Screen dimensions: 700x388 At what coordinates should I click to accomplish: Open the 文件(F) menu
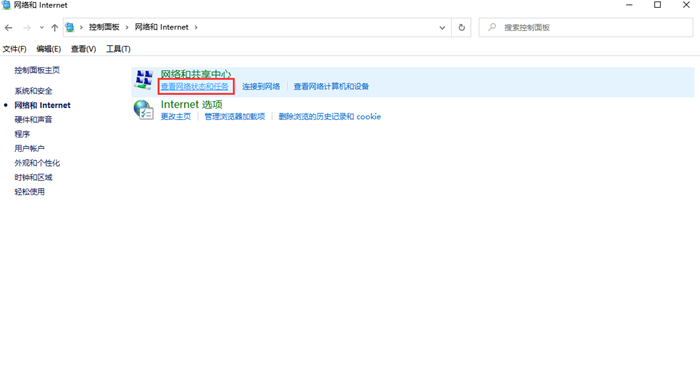14,49
